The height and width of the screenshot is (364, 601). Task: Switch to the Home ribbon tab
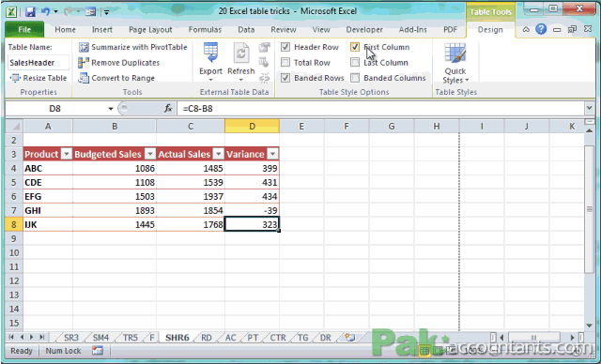(x=65, y=29)
